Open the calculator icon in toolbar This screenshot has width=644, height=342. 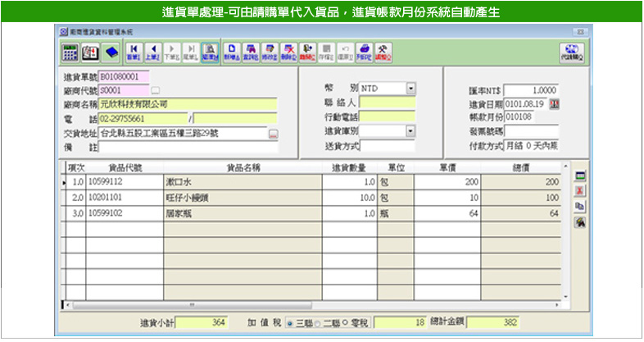click(71, 52)
